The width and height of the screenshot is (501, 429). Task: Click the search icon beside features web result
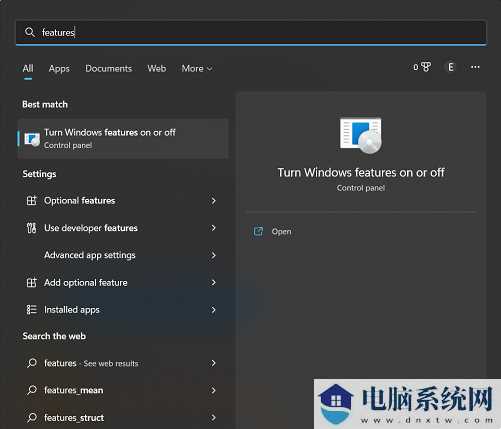click(x=32, y=363)
